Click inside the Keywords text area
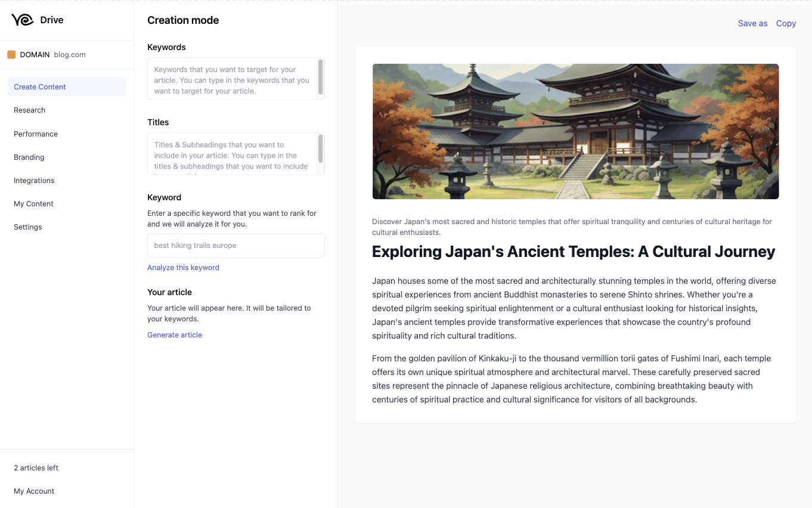This screenshot has height=508, width=812. click(x=233, y=78)
